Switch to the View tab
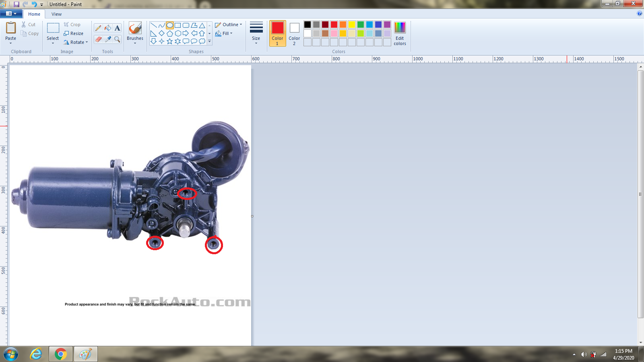 [x=56, y=14]
